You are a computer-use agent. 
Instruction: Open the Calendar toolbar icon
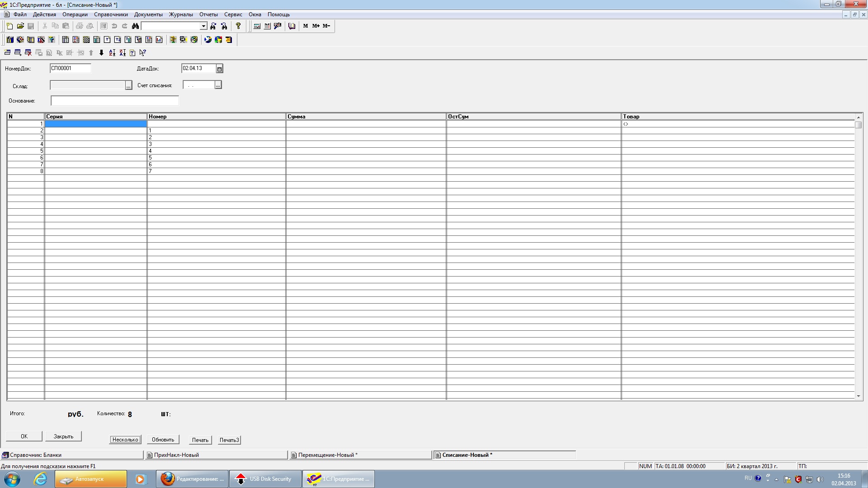[267, 26]
